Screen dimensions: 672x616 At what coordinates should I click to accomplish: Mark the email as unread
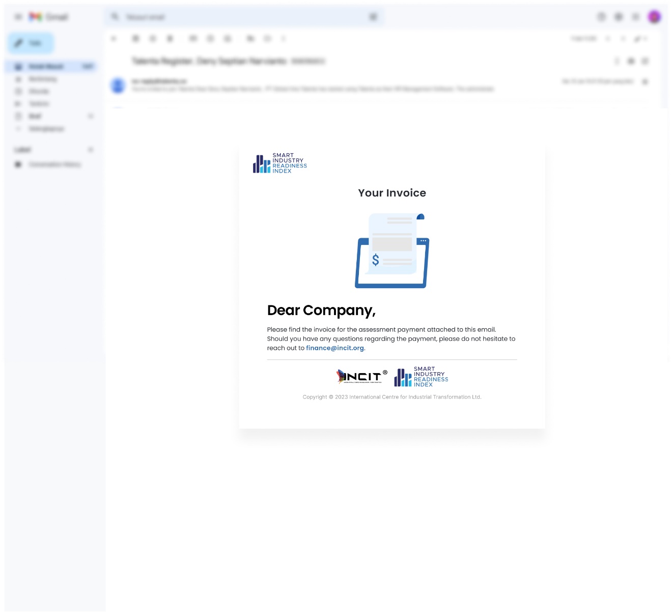pyautogui.click(x=193, y=39)
